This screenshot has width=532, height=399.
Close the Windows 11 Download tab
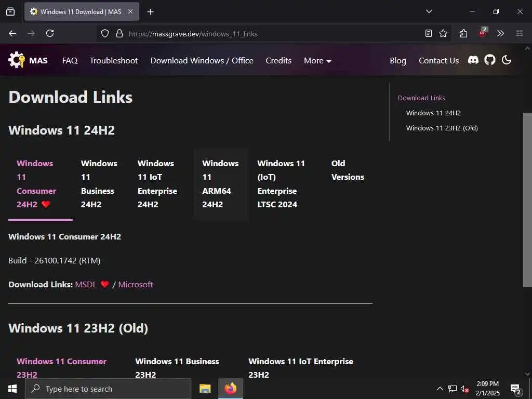130,11
